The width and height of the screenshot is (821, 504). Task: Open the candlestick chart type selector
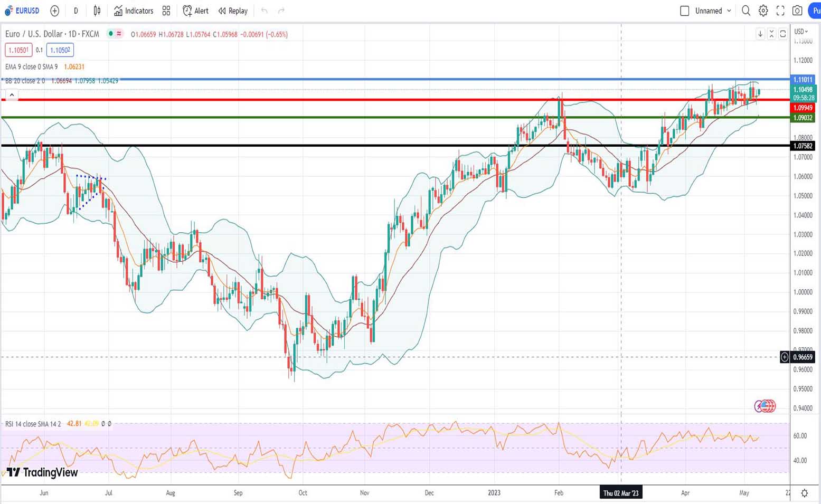[x=97, y=11]
